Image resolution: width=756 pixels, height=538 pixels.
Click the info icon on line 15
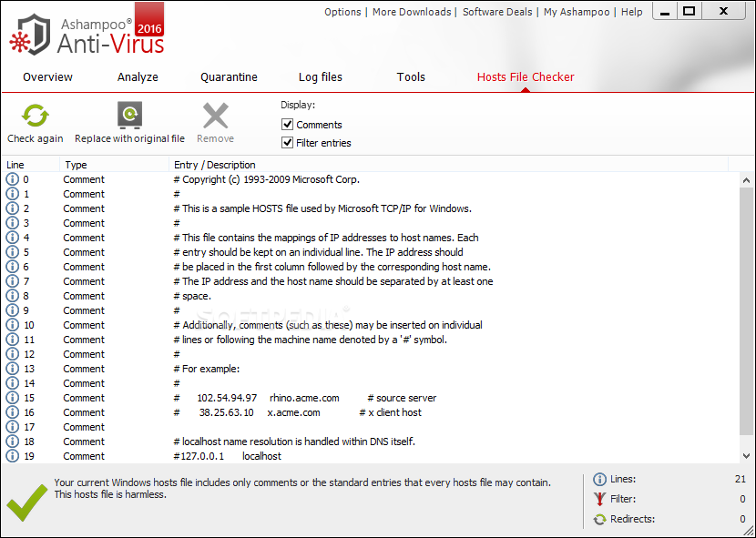pyautogui.click(x=12, y=398)
